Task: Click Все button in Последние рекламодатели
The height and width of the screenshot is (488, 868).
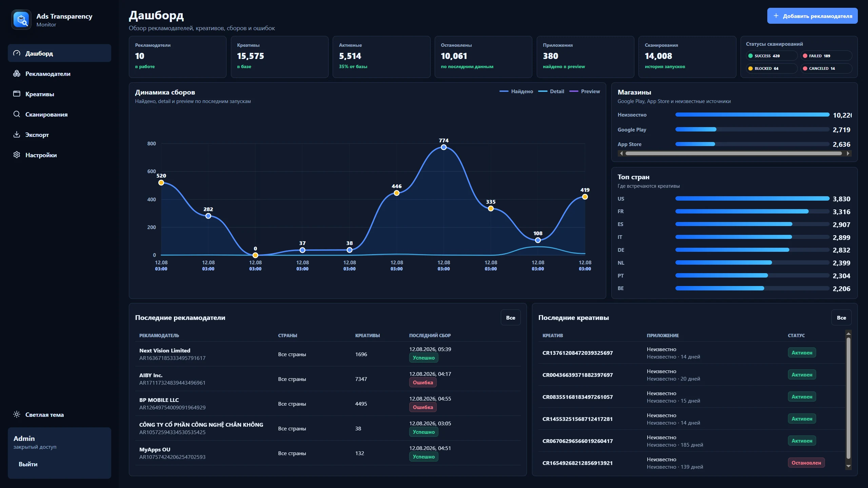Action: click(511, 318)
